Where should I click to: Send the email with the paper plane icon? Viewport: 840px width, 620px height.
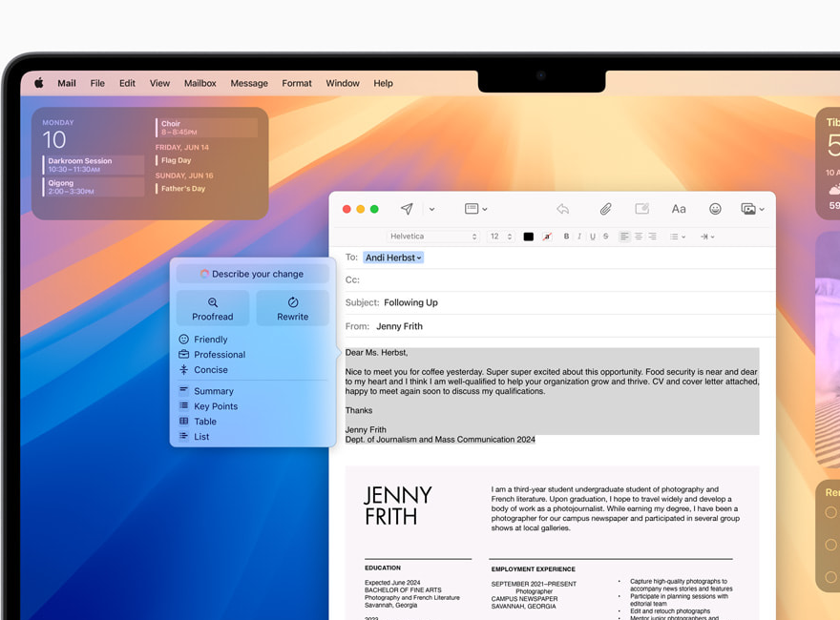(407, 209)
